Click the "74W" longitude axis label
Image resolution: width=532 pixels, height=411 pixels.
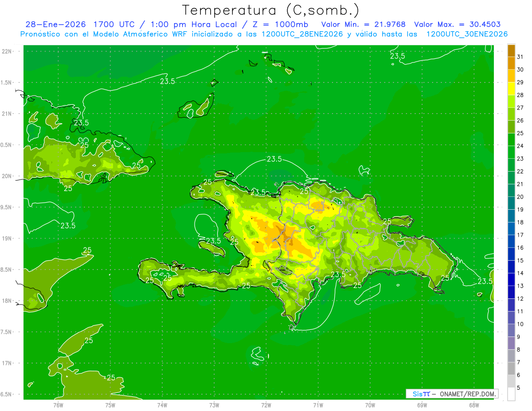click(162, 405)
